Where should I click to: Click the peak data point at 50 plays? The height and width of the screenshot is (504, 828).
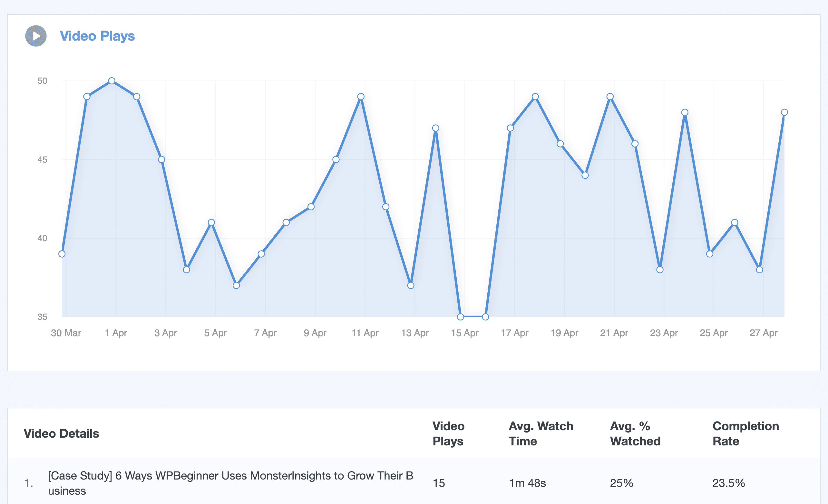(112, 81)
